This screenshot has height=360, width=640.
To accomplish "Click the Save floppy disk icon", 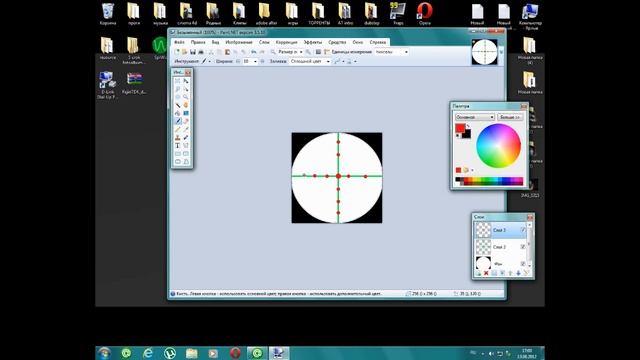I will [x=193, y=52].
